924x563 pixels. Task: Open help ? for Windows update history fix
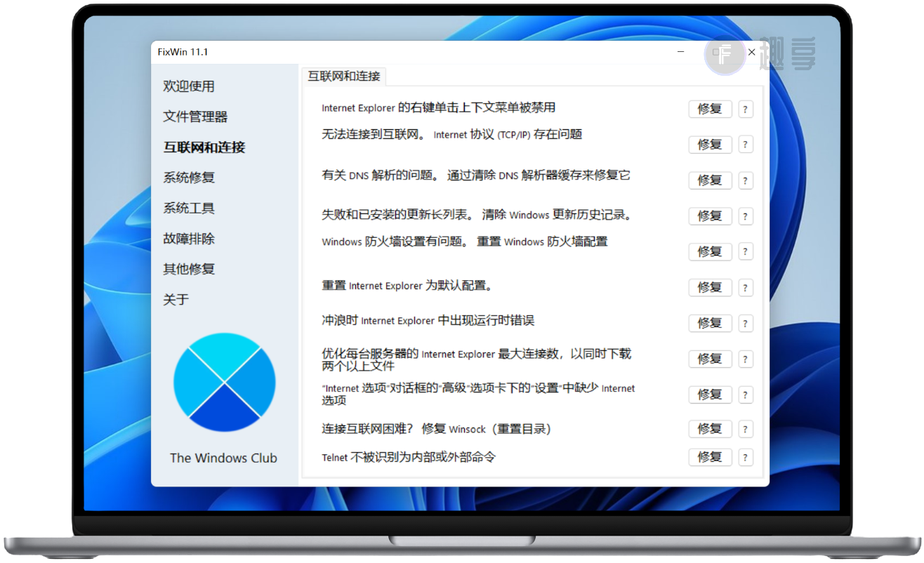click(746, 216)
